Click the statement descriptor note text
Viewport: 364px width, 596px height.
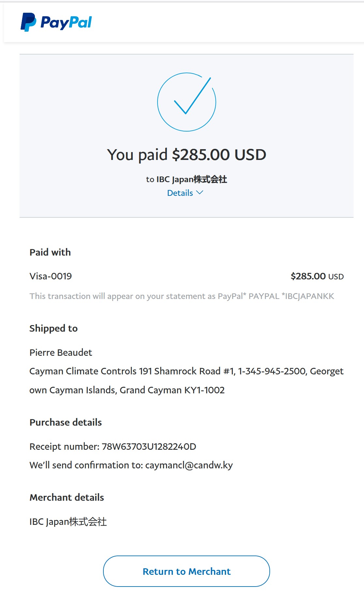click(182, 296)
